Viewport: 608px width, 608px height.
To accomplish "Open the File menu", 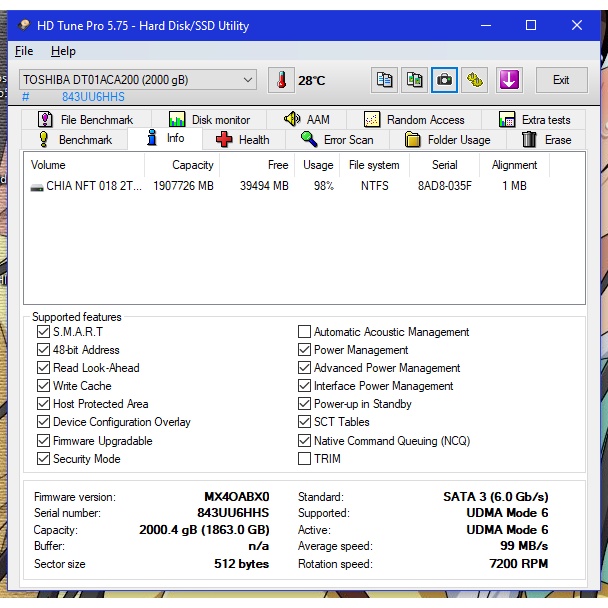I will [x=24, y=51].
